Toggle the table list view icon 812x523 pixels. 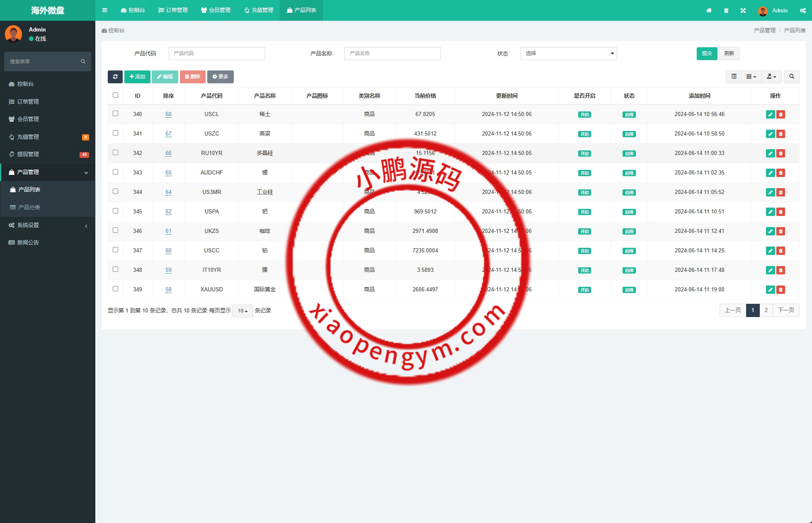coord(734,77)
